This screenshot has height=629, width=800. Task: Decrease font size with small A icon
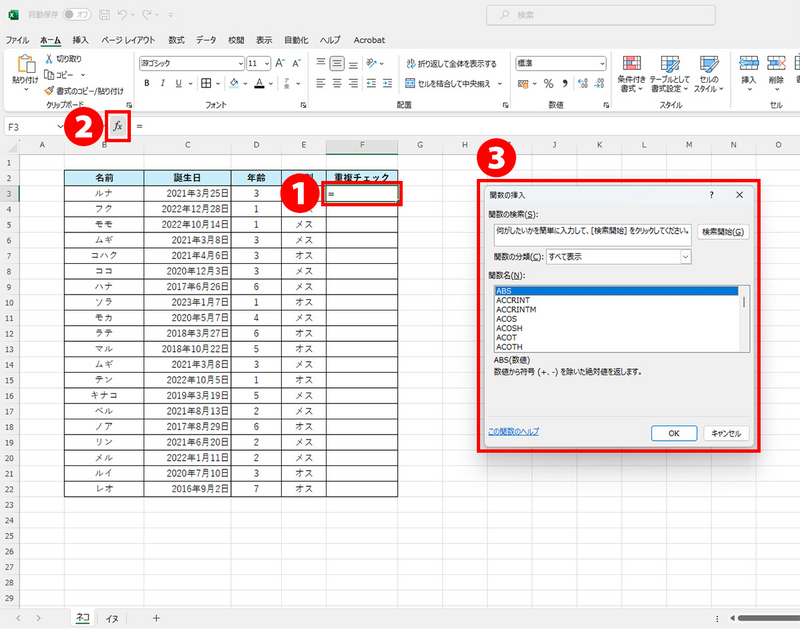coord(296,63)
